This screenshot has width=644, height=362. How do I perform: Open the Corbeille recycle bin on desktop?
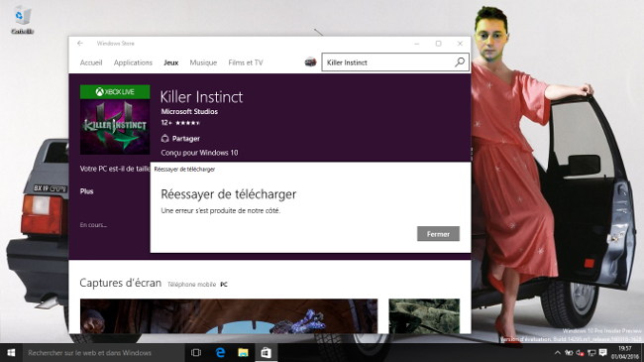pos(22,19)
